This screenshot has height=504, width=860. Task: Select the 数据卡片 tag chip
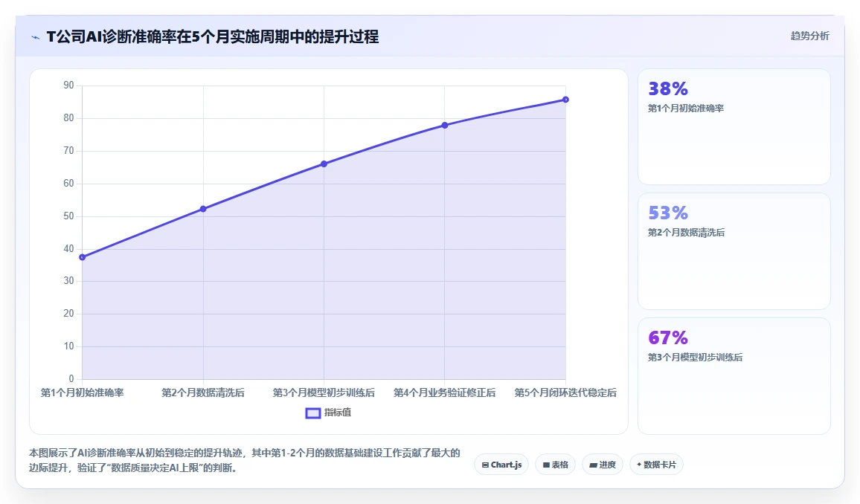656,465
